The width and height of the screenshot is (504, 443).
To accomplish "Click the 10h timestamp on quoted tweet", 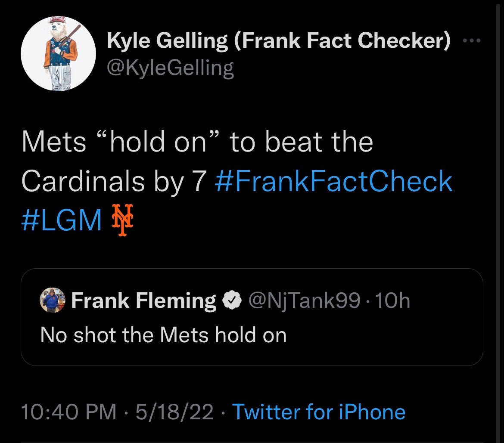I will tap(392, 300).
